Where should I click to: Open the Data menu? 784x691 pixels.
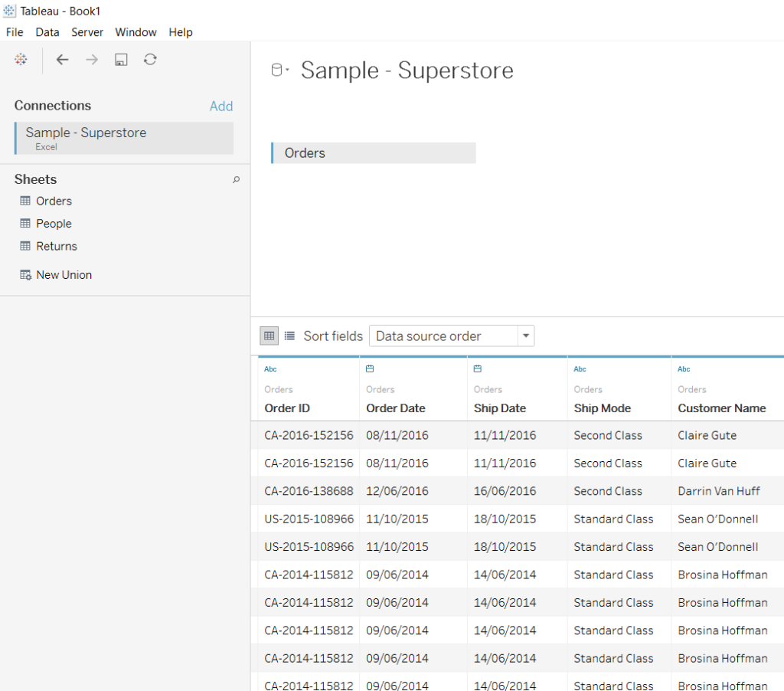coord(47,32)
